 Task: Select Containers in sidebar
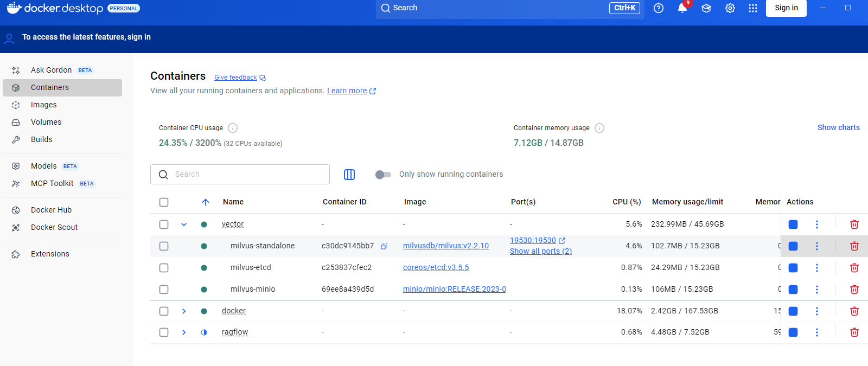(x=62, y=88)
